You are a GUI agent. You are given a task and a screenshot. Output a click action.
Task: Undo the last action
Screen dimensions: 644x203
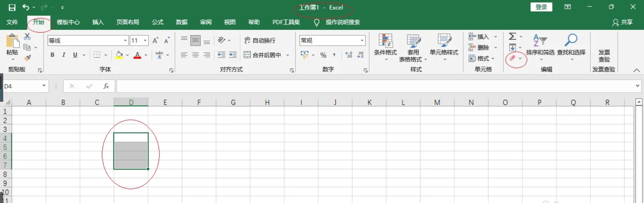coord(26,7)
